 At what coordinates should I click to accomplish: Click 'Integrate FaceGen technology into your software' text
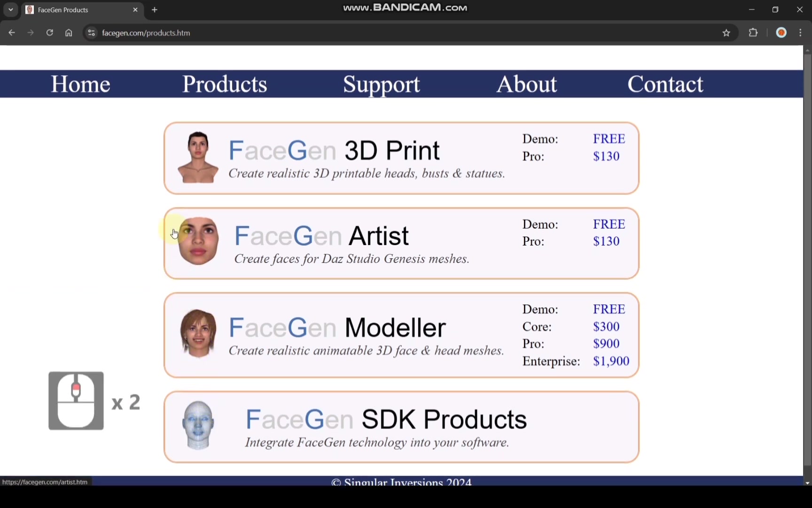pos(377,443)
